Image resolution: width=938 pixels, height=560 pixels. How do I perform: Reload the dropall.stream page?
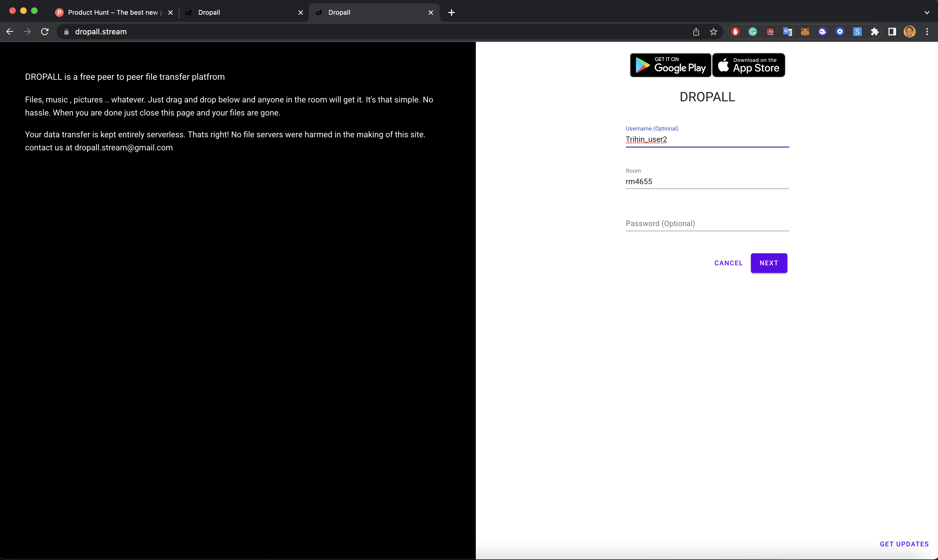tap(45, 32)
